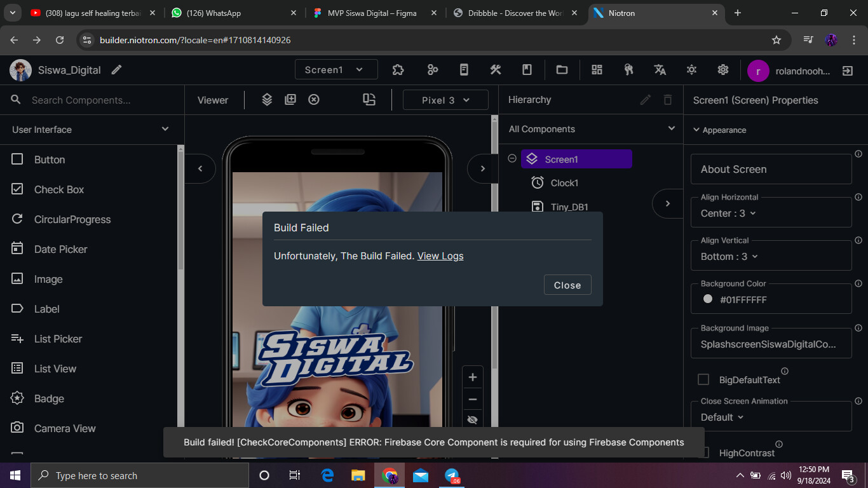Toggle hidden components eye icon in viewer

coord(472,419)
